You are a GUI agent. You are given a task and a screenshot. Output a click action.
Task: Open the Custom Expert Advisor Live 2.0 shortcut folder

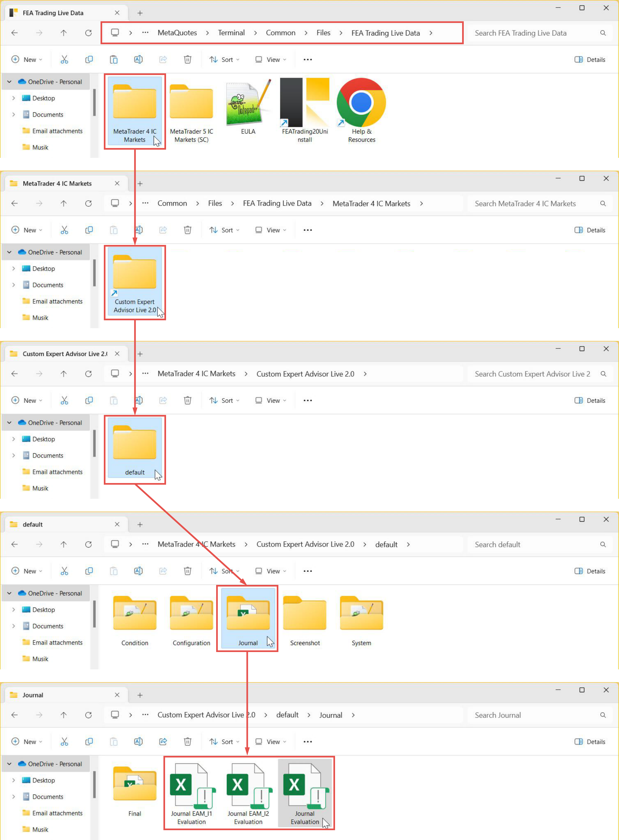click(x=135, y=281)
